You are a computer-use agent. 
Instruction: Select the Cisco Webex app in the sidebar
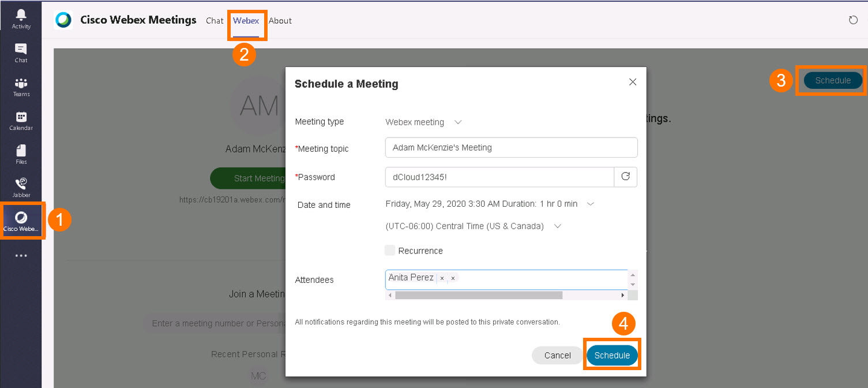pos(21,221)
